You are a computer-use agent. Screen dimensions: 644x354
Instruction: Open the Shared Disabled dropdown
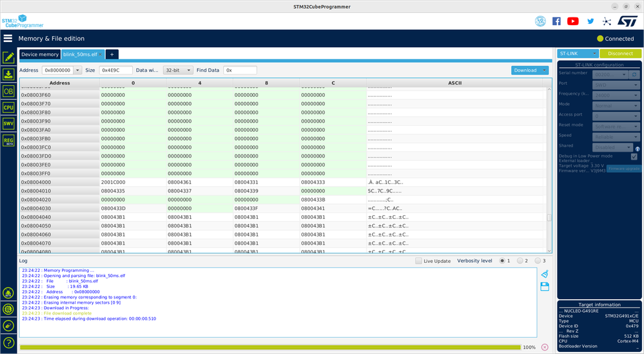613,147
